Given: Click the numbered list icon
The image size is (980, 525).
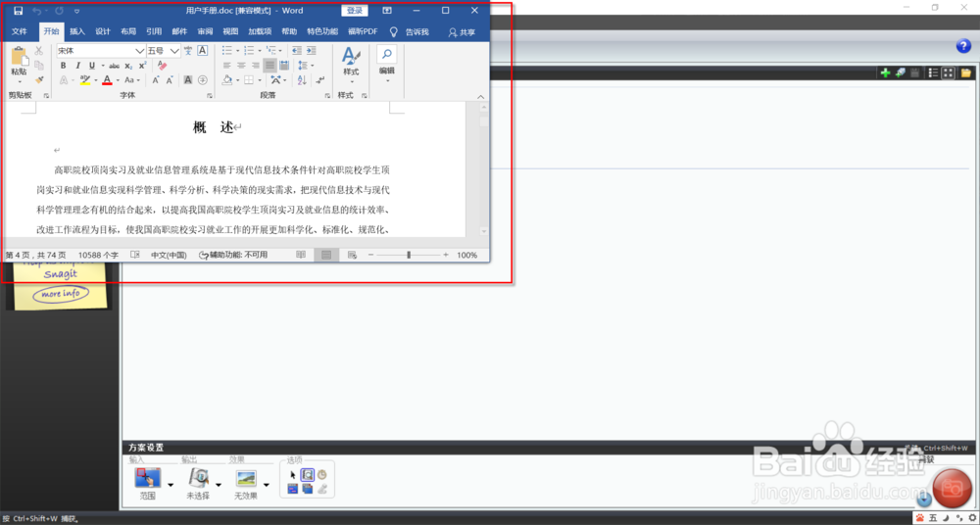Looking at the screenshot, I should pyautogui.click(x=249, y=51).
